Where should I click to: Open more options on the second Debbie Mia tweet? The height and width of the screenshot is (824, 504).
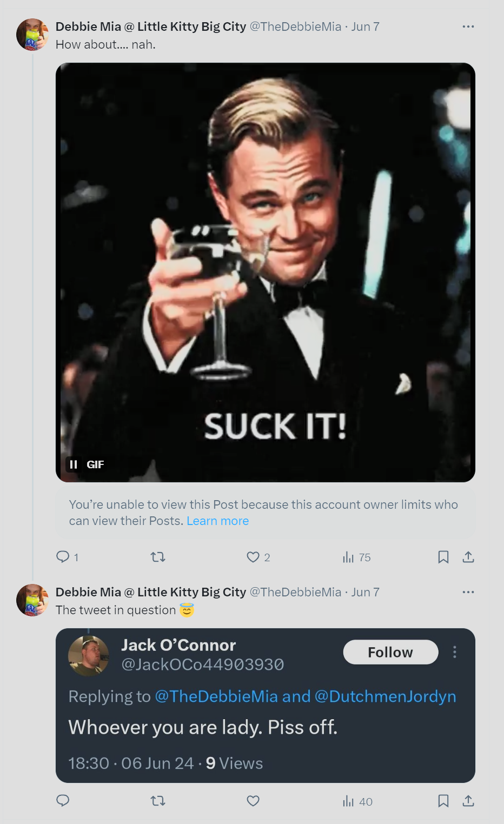pos(468,592)
